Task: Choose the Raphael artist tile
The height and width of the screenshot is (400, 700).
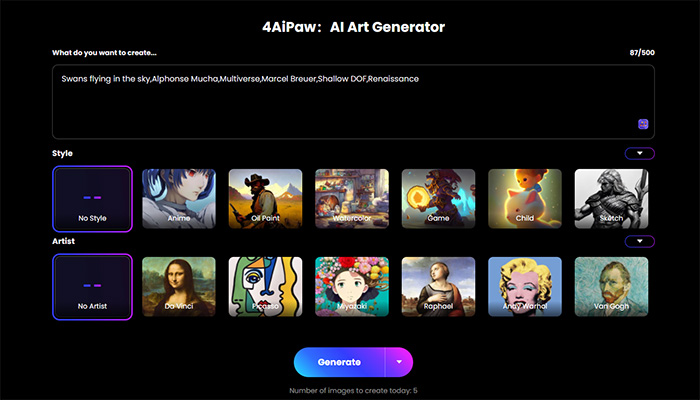Action: click(438, 287)
